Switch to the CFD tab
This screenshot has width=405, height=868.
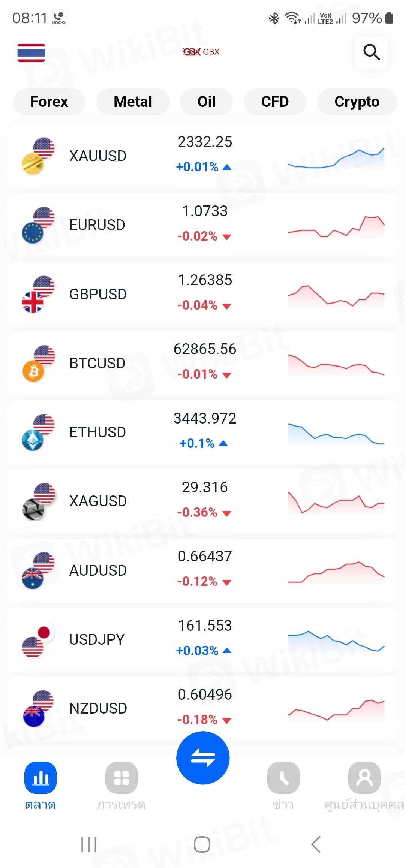point(275,102)
